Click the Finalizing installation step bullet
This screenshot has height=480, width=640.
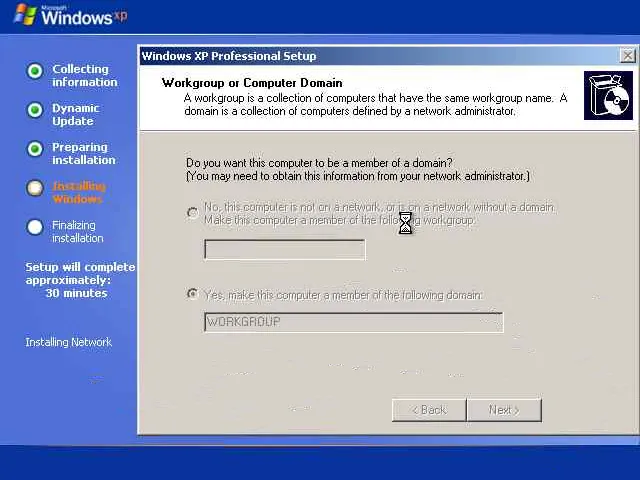35,227
